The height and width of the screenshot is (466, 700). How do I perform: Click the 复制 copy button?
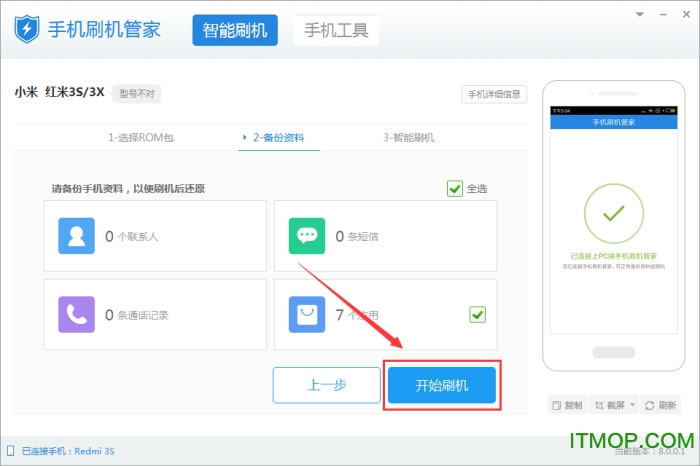[x=568, y=405]
